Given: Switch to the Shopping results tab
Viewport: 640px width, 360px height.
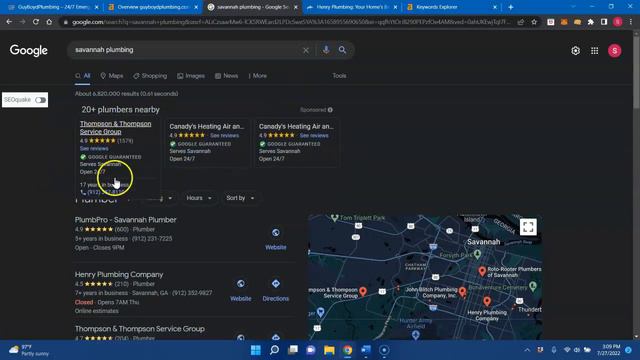Looking at the screenshot, I should point(150,76).
